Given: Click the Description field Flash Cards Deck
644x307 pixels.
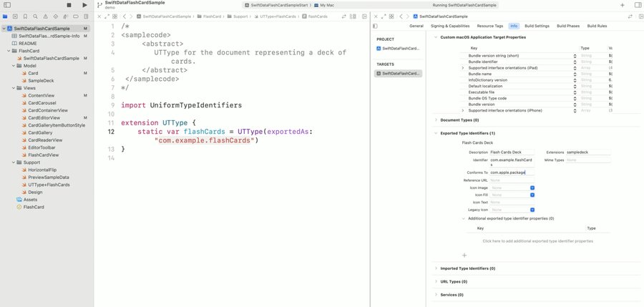Looking at the screenshot, I should coord(512,152).
